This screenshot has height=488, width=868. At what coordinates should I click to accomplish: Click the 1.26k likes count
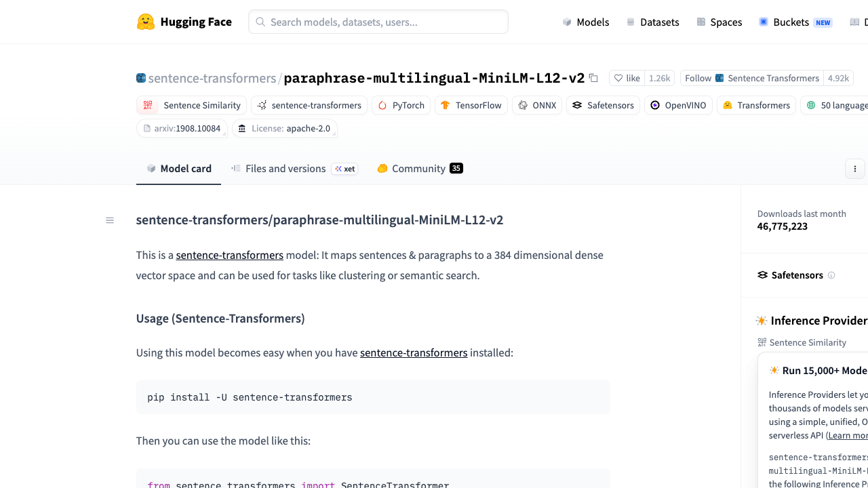660,78
